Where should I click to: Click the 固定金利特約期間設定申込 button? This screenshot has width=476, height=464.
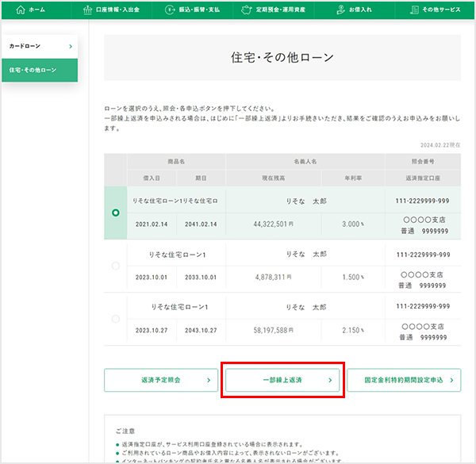(404, 380)
